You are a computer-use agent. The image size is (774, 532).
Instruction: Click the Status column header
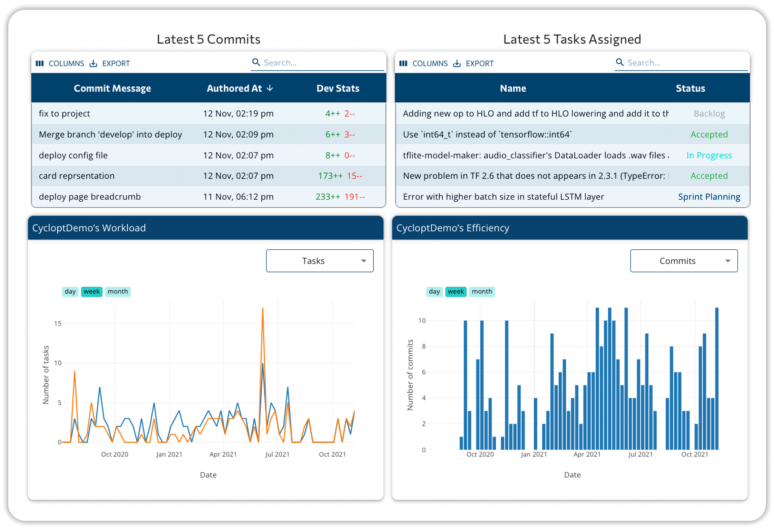[690, 88]
